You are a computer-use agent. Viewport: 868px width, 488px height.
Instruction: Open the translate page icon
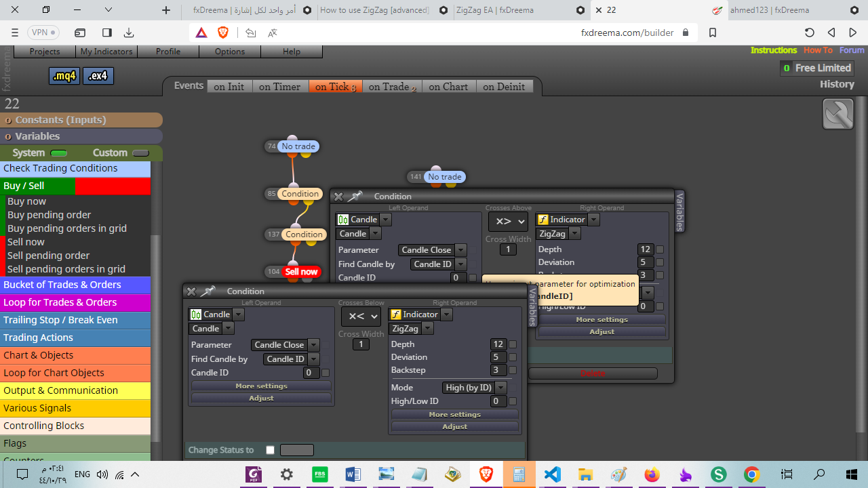click(x=273, y=33)
